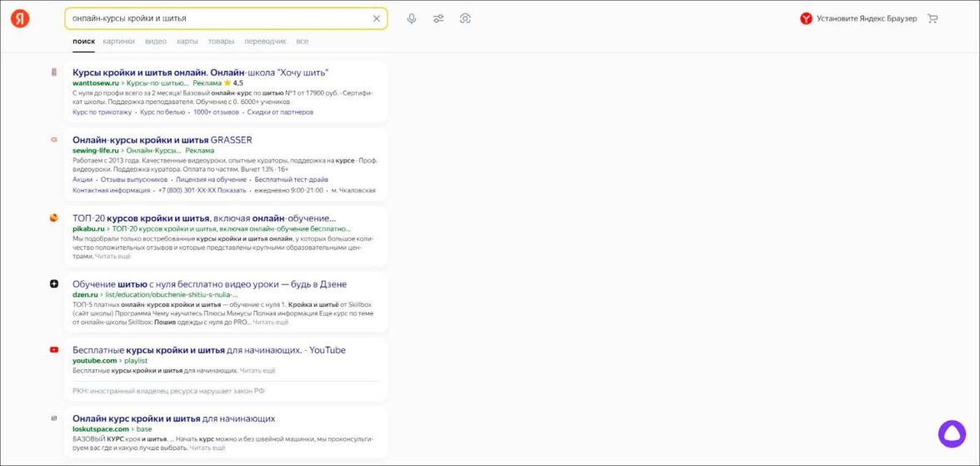
Task: Expand pikabu snippet with «Читать ещё»
Action: point(113,257)
